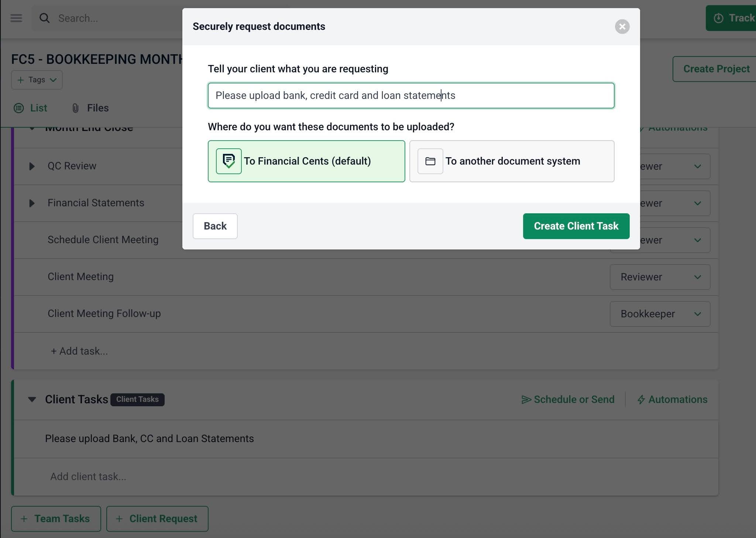Click the request description text field
Viewport: 756px width, 538px height.
(411, 96)
